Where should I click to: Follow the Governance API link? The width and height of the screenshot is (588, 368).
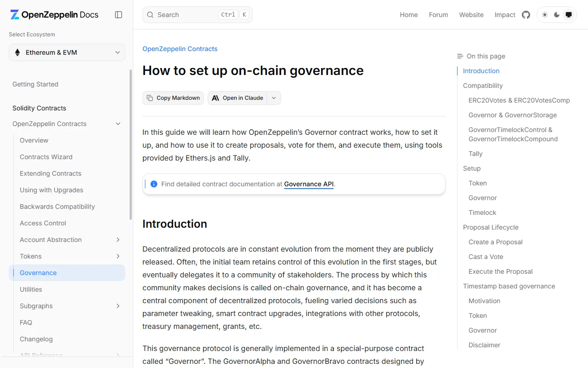pyautogui.click(x=309, y=184)
